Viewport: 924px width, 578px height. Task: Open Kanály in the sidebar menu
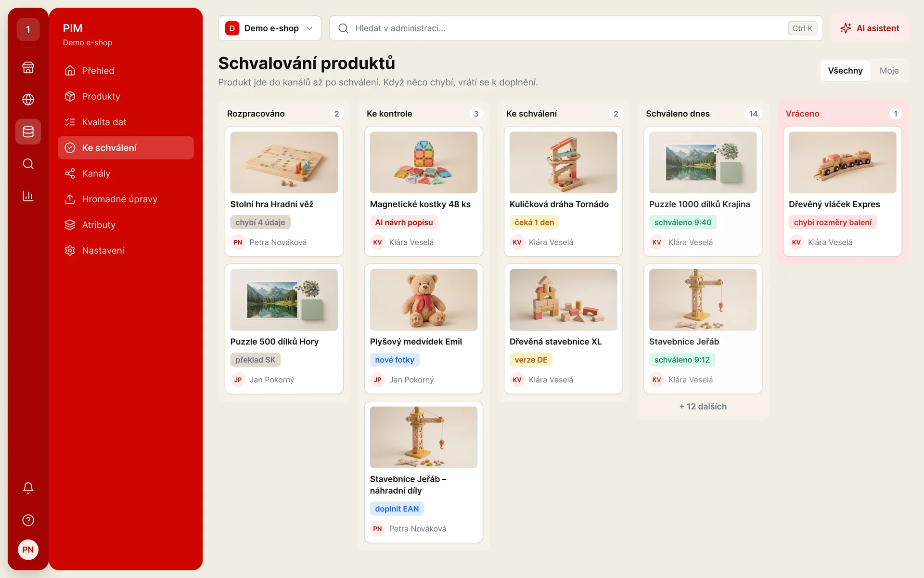pos(126,173)
